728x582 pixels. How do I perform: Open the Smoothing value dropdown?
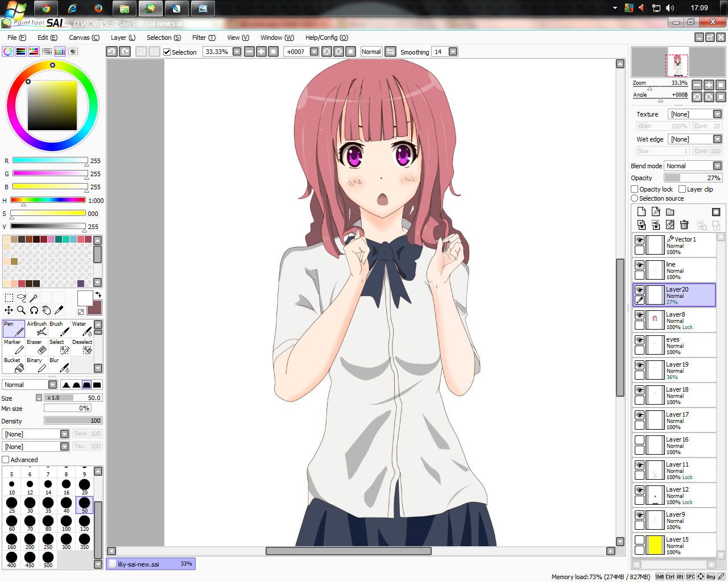tap(453, 52)
